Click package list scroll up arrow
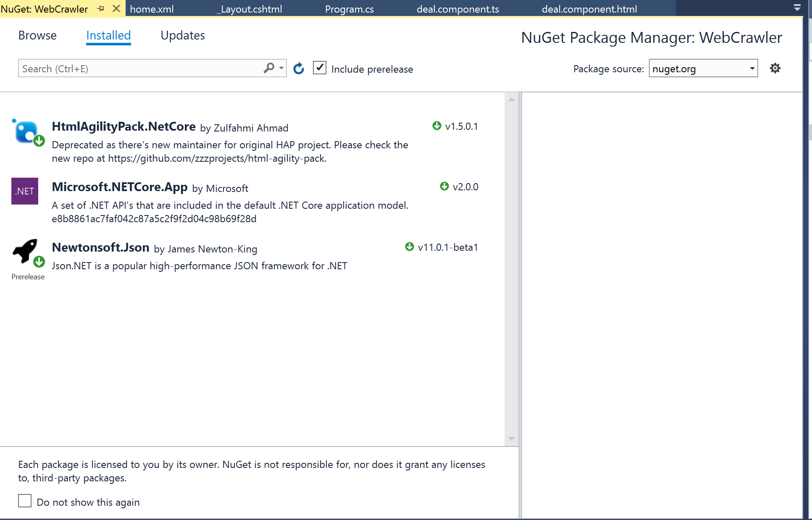Screen dimensions: 812x520 [512, 100]
